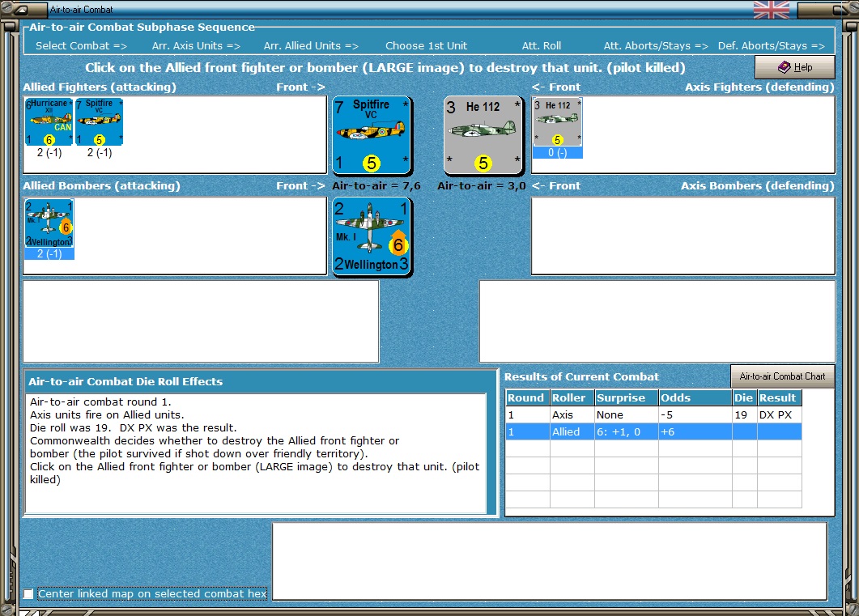Click the 'Air-to-air Combat Die Roll Effects' heading
859x616 pixels.
click(x=125, y=381)
